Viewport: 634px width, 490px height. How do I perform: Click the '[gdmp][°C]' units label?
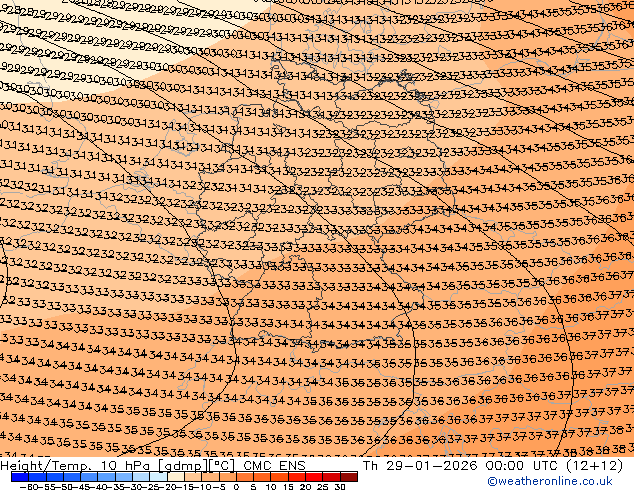point(196,466)
